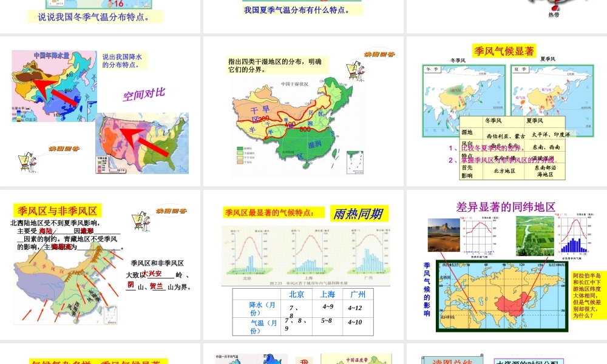Click the 阿拉伯半岛 yellow note box

(588, 295)
